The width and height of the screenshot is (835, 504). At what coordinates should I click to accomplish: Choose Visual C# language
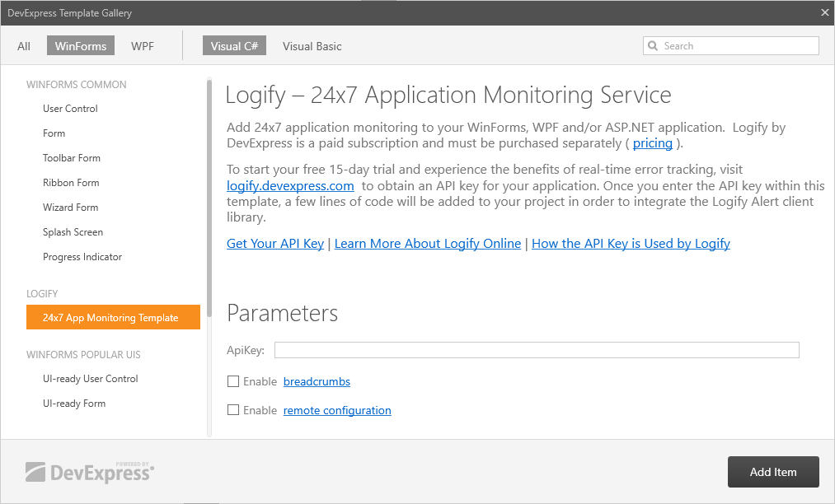coord(234,46)
